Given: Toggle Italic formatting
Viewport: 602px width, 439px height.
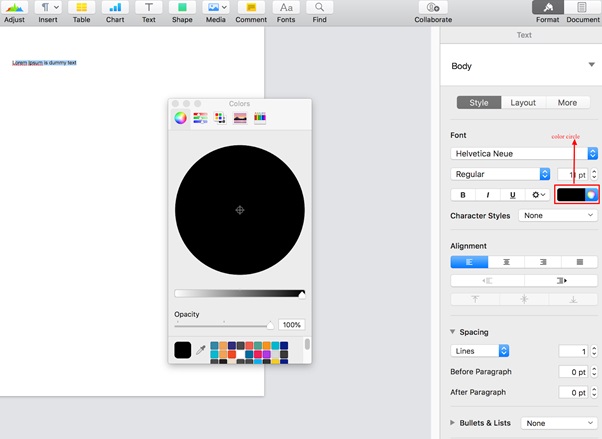Looking at the screenshot, I should tap(488, 195).
